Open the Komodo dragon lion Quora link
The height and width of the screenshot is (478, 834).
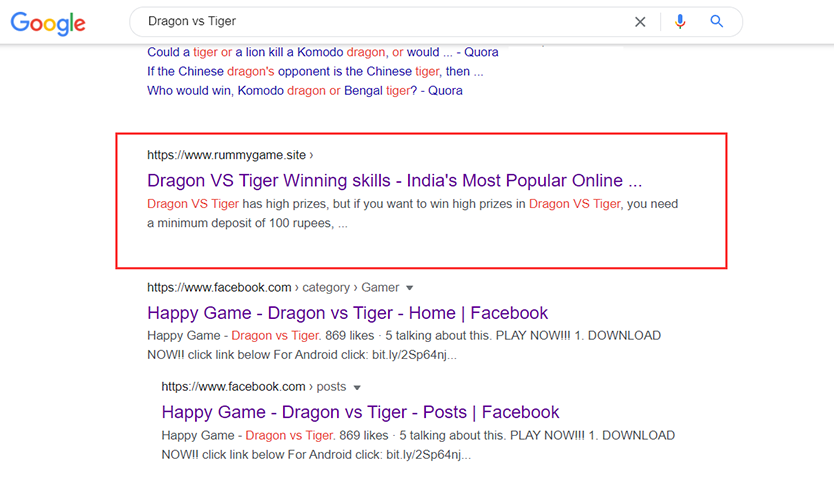(323, 52)
